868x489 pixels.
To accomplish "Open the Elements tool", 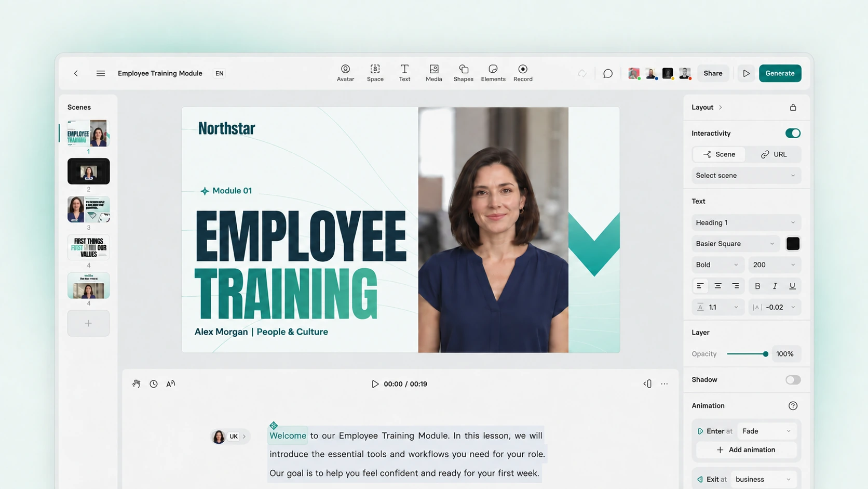I will point(493,73).
